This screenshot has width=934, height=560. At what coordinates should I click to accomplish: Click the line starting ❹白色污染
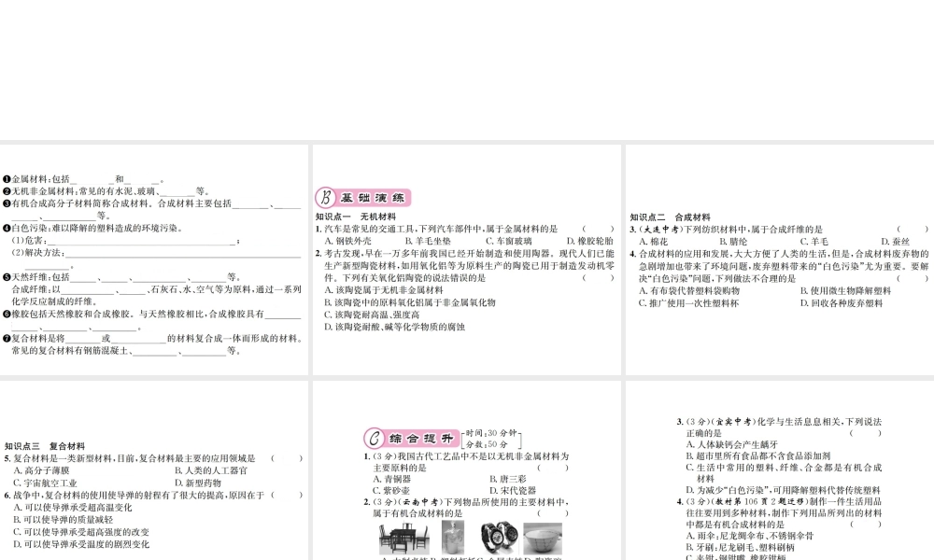click(92, 228)
